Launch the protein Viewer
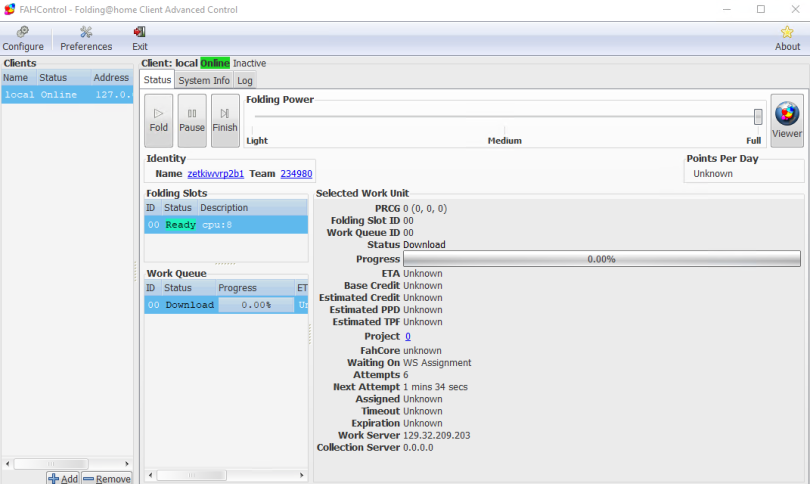Viewport: 810px width, 484px height. click(787, 120)
